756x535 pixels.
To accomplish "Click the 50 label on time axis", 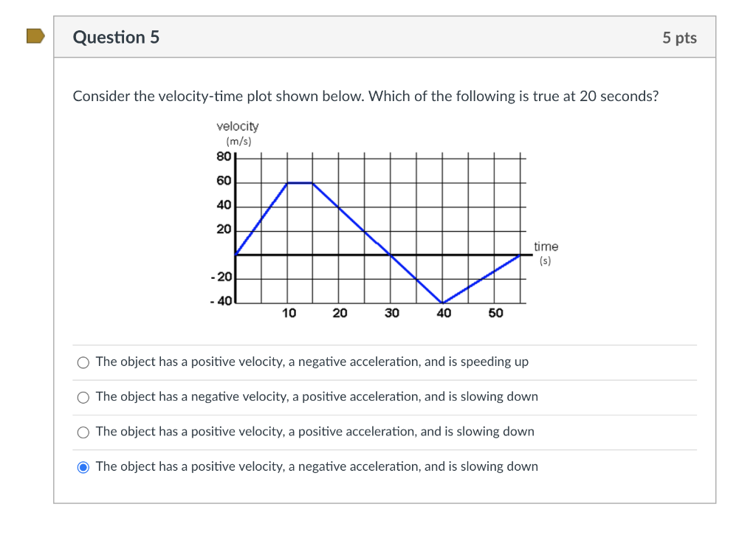I will pos(495,312).
